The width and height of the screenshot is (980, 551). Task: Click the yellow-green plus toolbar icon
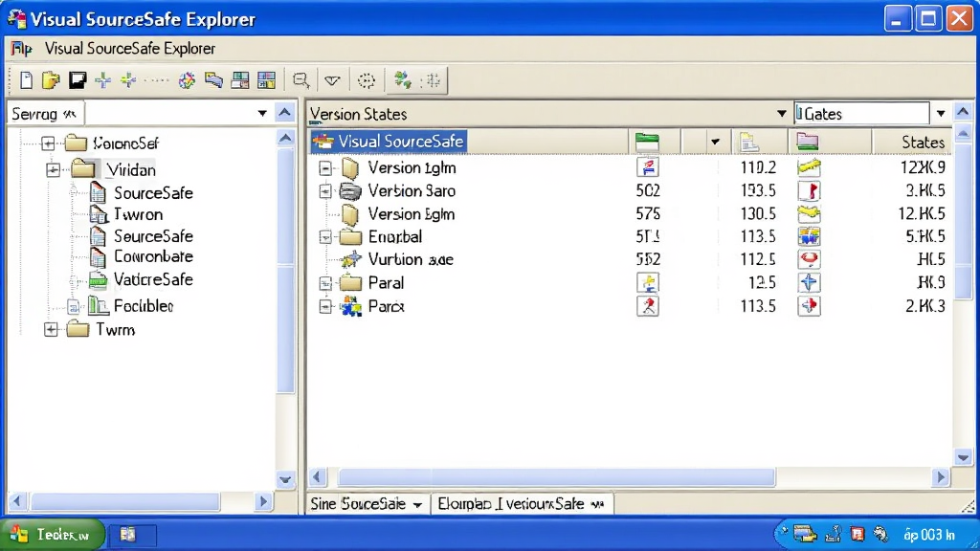(129, 80)
